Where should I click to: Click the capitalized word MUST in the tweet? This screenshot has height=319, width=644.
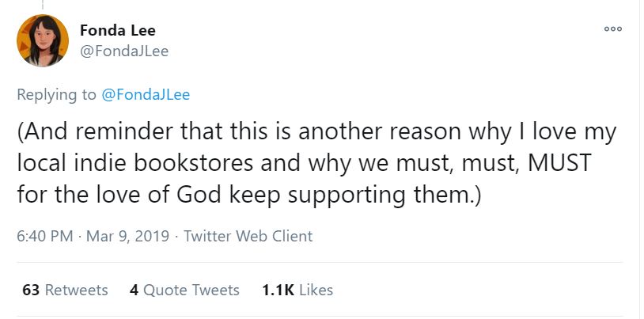coord(563,163)
